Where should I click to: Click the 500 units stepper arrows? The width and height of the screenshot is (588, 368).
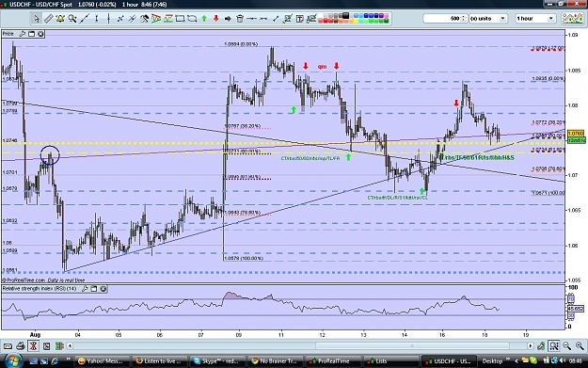point(464,19)
